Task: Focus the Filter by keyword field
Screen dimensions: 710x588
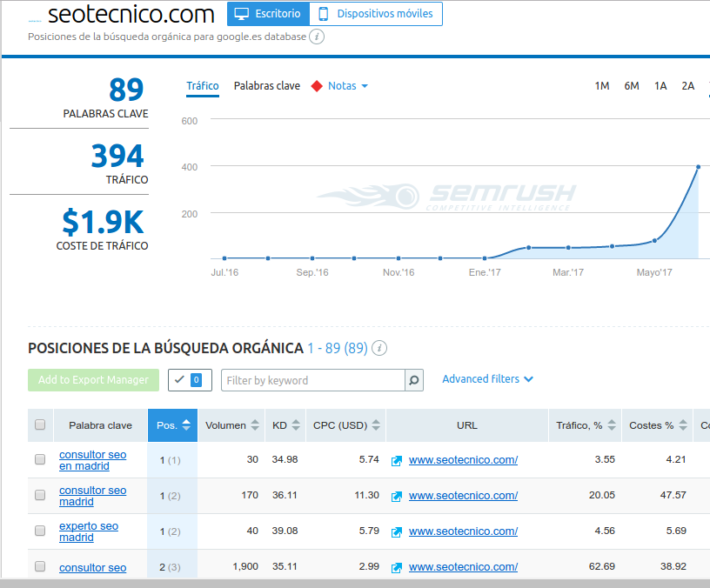Action: pyautogui.click(x=313, y=380)
